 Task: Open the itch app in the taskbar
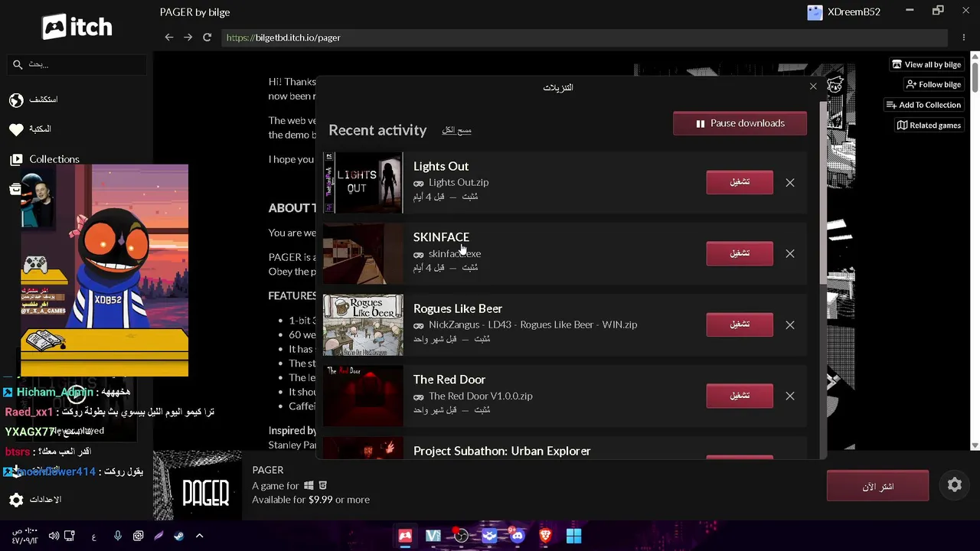click(x=405, y=536)
